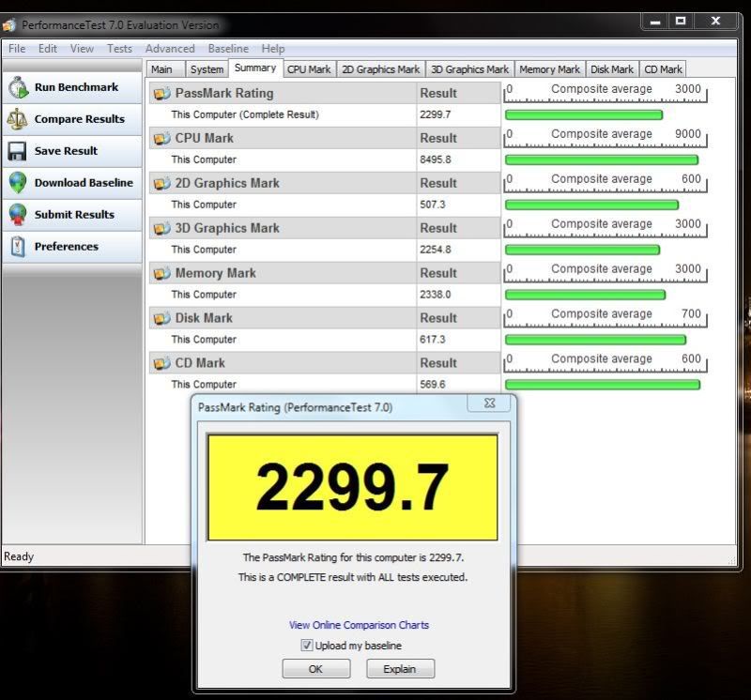Viewport: 751px width, 700px height.
Task: Switch to the CPU Mark tab
Action: tap(310, 69)
